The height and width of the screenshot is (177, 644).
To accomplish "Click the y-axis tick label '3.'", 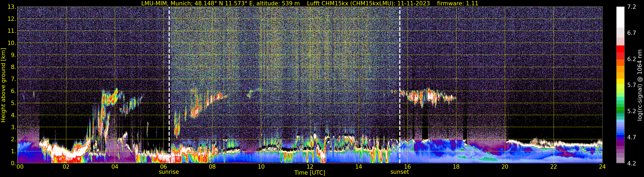I will click(13, 127).
